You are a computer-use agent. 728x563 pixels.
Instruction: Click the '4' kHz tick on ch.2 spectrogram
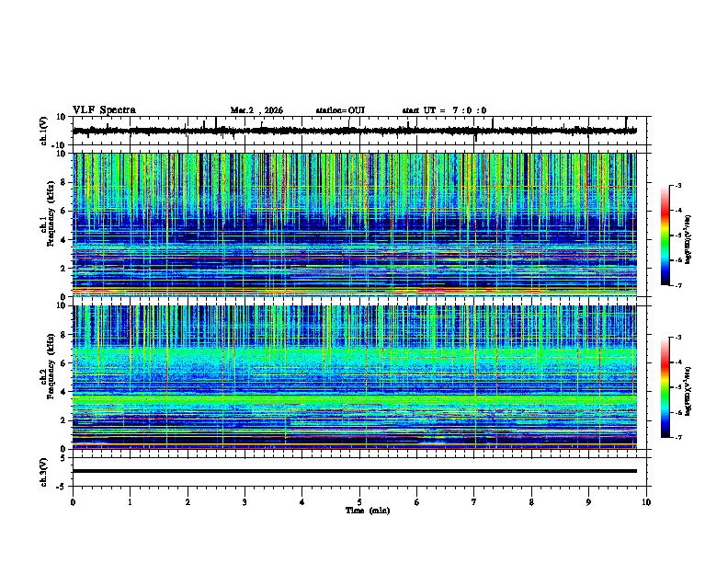(x=63, y=392)
